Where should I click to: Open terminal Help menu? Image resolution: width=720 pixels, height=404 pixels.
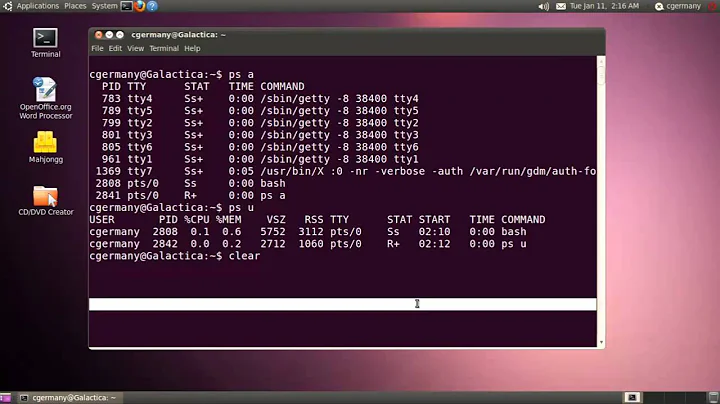tap(192, 48)
